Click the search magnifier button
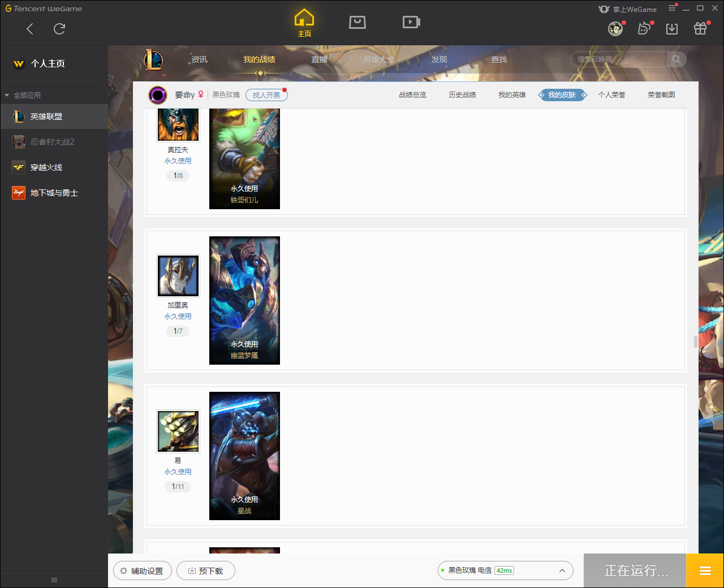The height and width of the screenshot is (588, 724). pos(676,59)
